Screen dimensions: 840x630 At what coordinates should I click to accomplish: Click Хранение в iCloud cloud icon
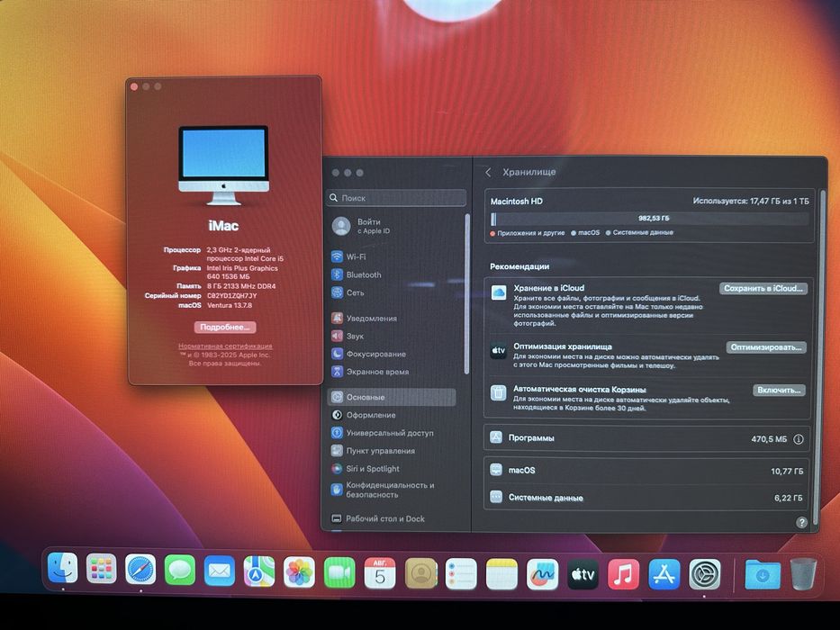(499, 292)
